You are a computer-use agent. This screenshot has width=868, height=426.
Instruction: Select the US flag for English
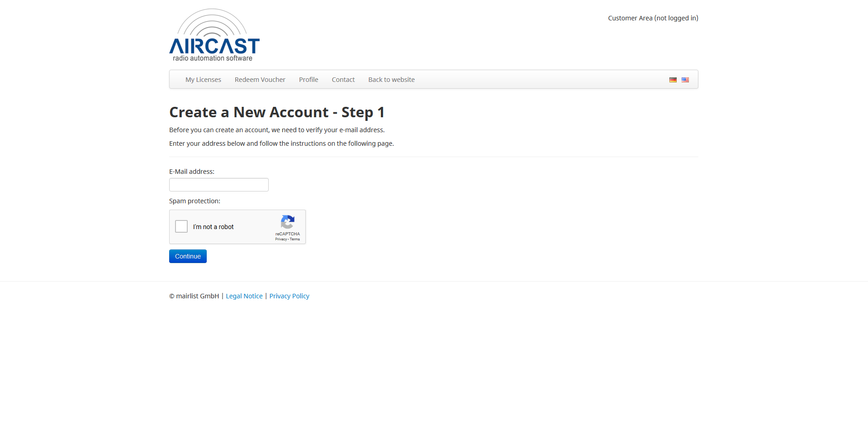685,80
